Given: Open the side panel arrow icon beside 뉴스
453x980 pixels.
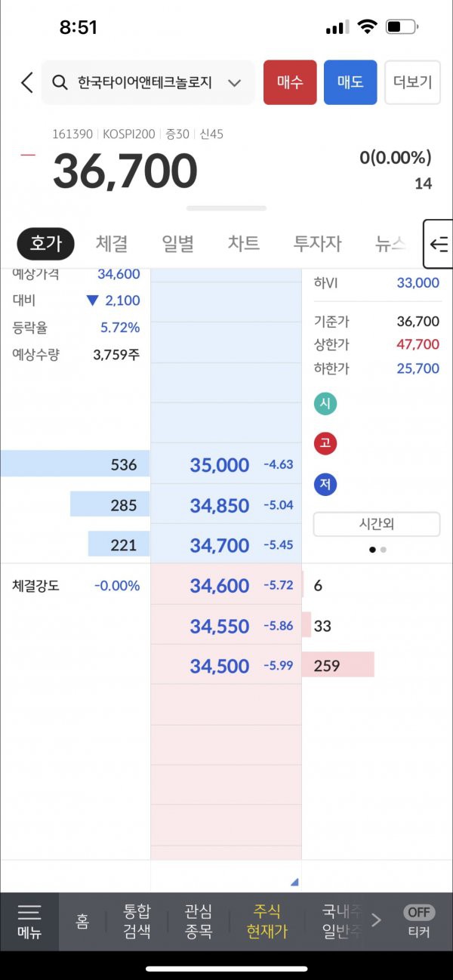Looking at the screenshot, I should 439,244.
